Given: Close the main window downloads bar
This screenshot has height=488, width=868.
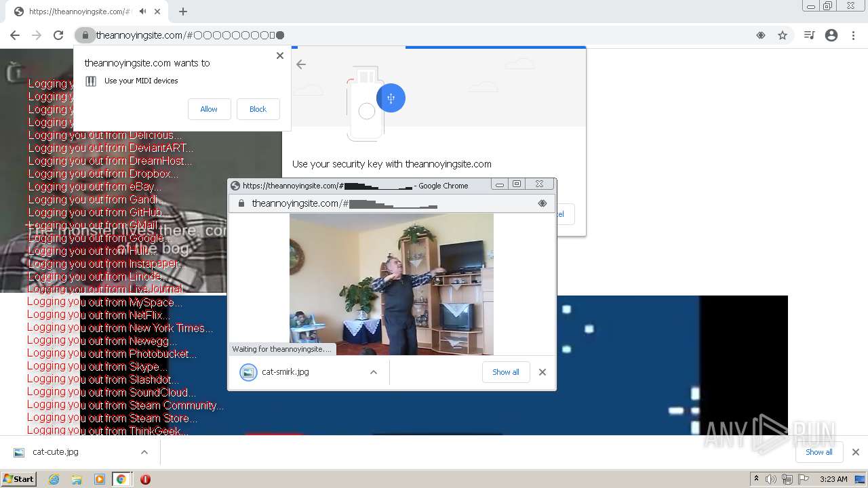Looking at the screenshot, I should click(x=855, y=452).
